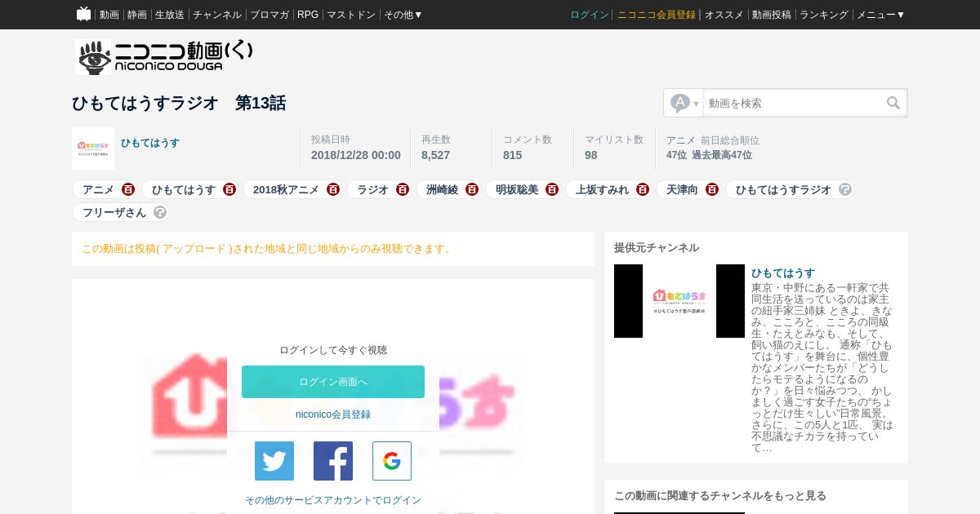Open dictionary icon beside アニメ tag
This screenshot has width=980, height=514.
[x=128, y=189]
